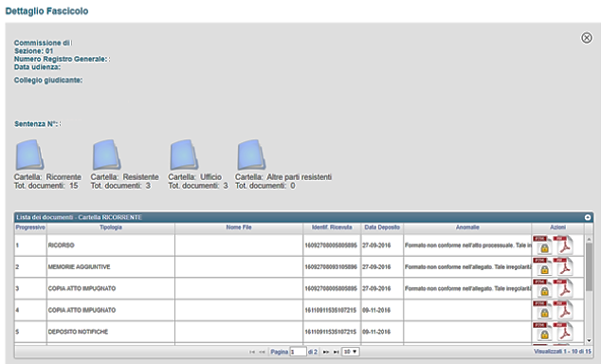Image resolution: width=601 pixels, height=364 pixels.
Task: Click locked P7M icon for DEPOSITO NOTIFICHE row
Action: [542, 332]
